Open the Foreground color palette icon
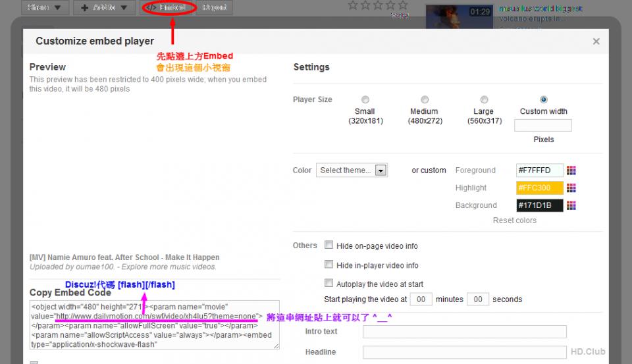 [x=571, y=170]
